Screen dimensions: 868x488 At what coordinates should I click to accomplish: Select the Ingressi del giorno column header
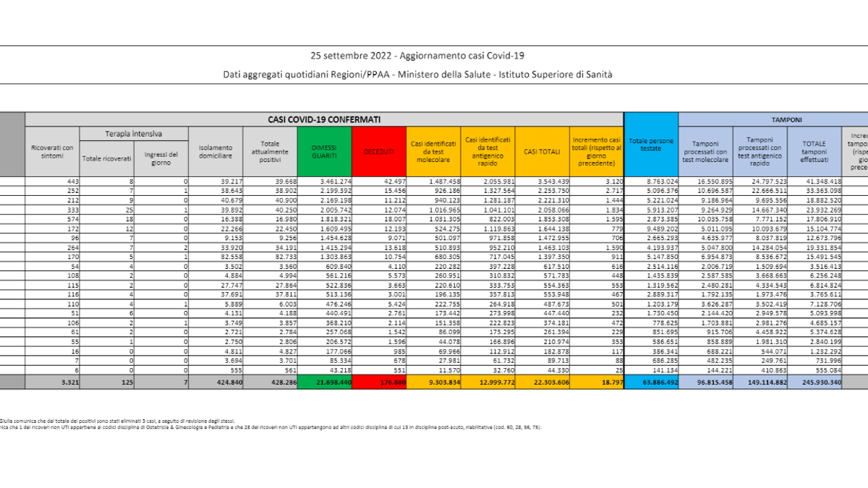pyautogui.click(x=161, y=158)
